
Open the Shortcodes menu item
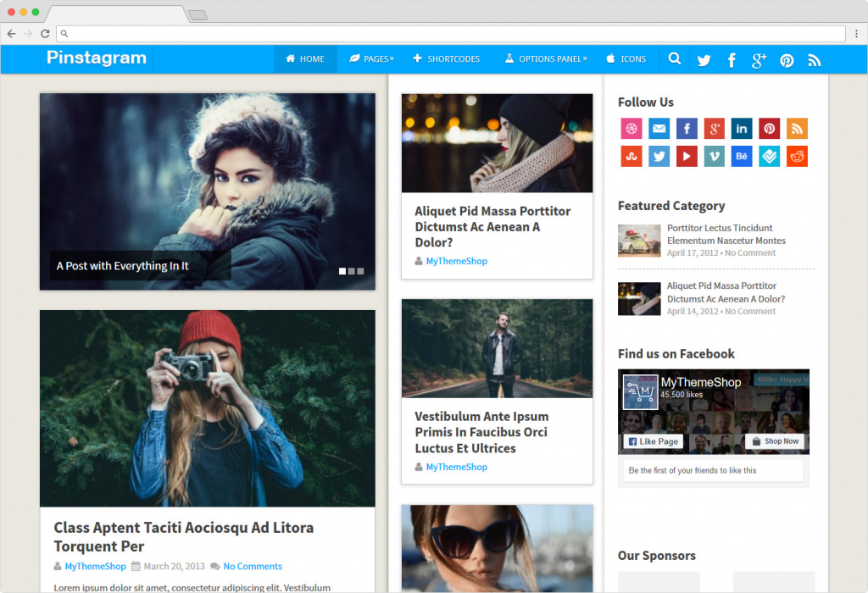(x=447, y=59)
